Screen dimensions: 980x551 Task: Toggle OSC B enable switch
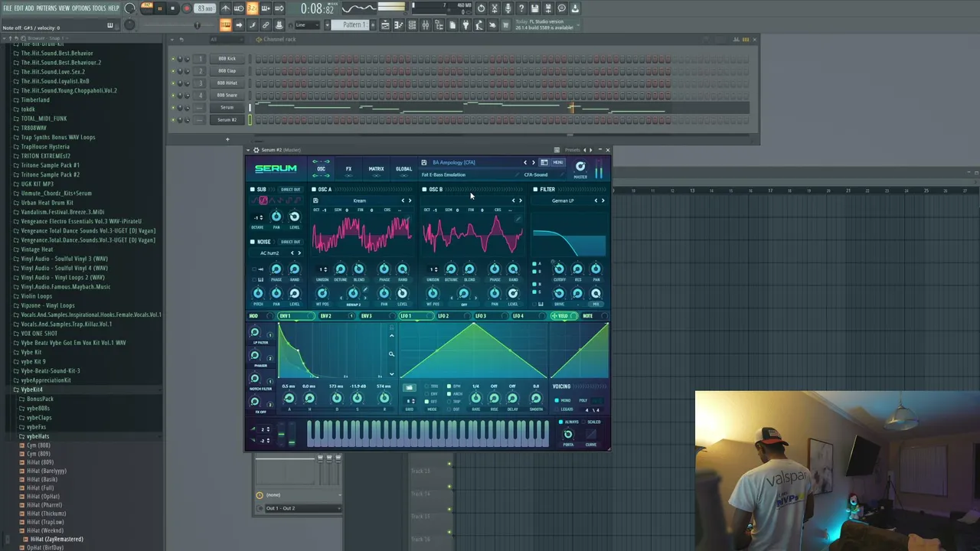pos(424,190)
